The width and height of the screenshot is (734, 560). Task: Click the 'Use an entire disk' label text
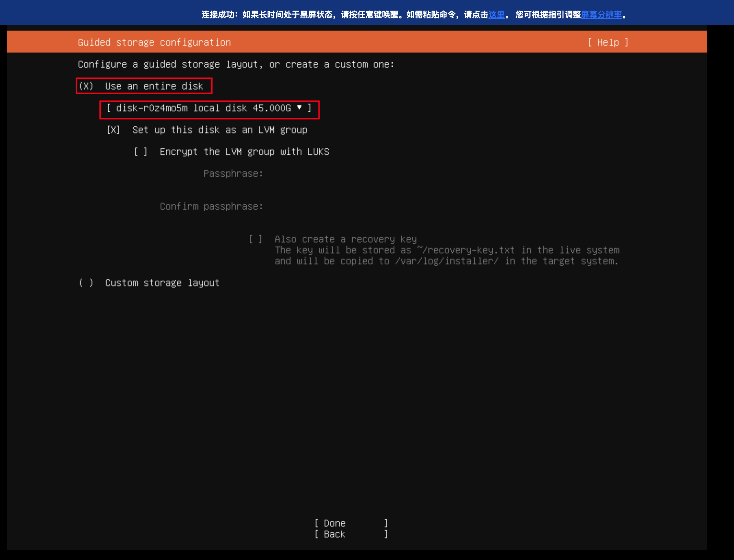point(154,86)
